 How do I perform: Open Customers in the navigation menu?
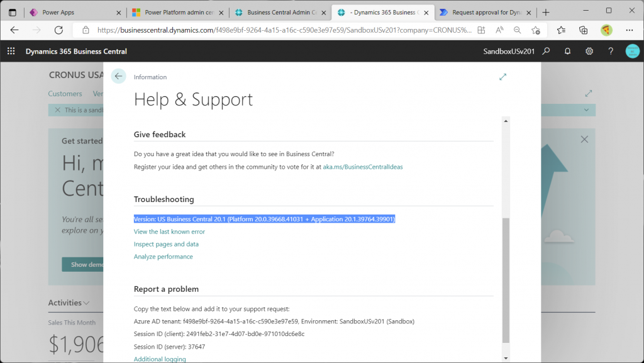tap(65, 94)
